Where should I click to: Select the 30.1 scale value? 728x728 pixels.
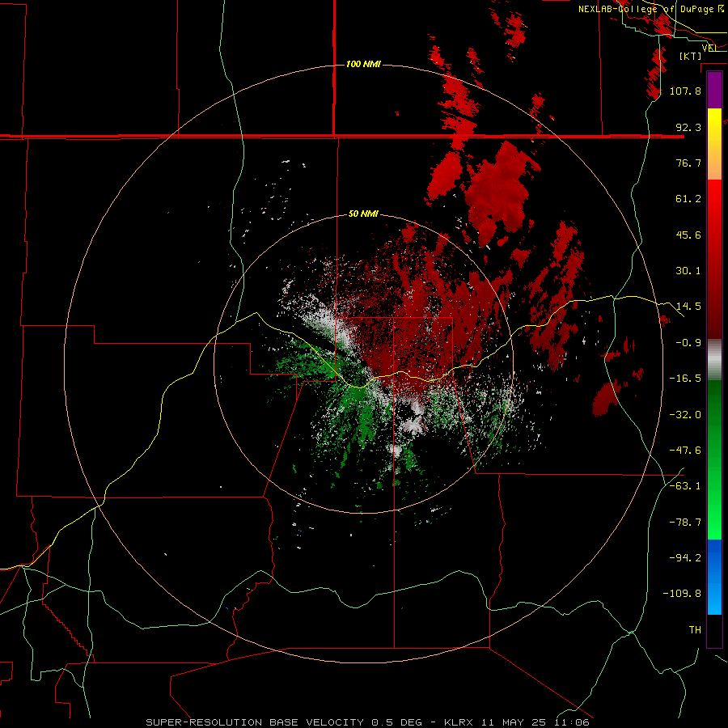688,271
